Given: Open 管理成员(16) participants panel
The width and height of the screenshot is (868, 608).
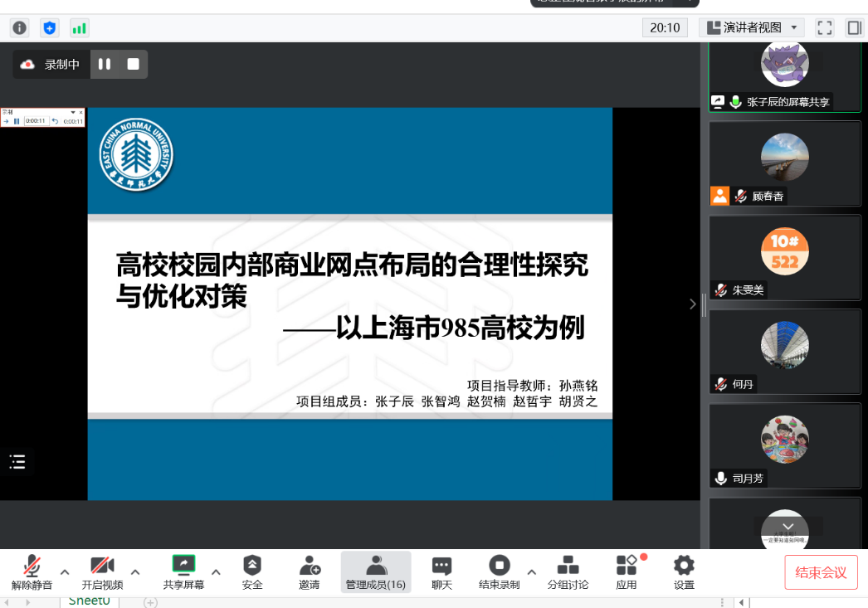Looking at the screenshot, I should 376,572.
